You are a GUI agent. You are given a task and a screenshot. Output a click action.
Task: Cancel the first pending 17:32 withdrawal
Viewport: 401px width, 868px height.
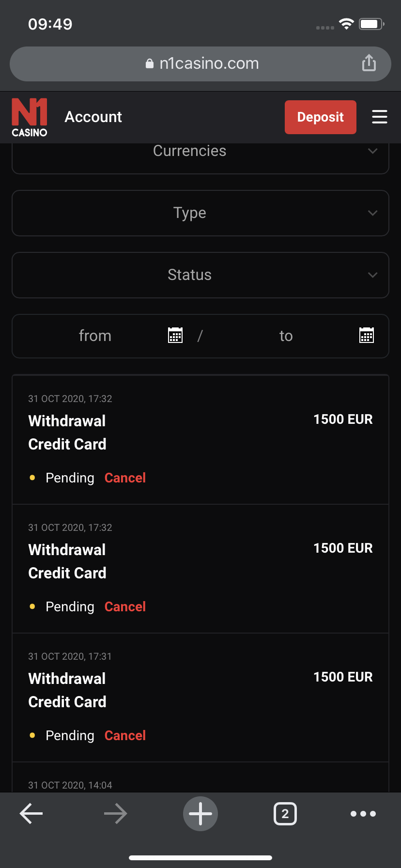[x=125, y=478]
